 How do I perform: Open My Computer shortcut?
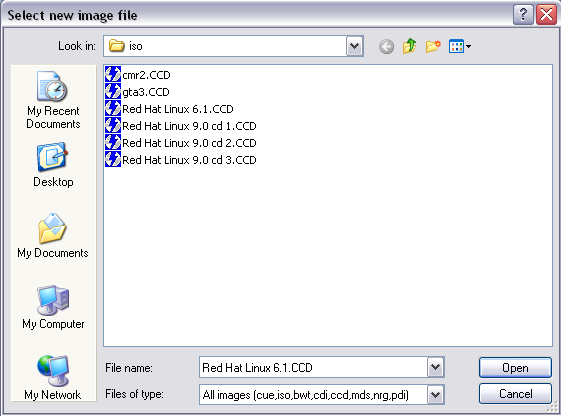[53, 307]
